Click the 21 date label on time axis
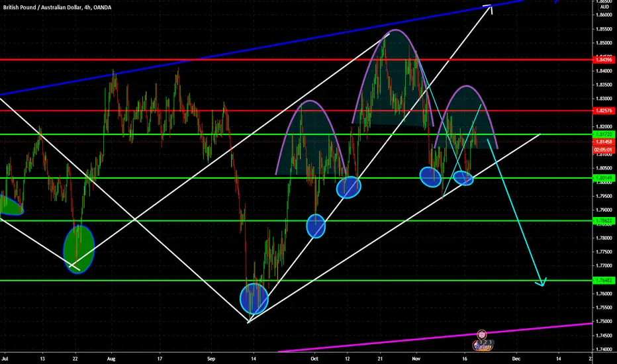 click(x=380, y=359)
